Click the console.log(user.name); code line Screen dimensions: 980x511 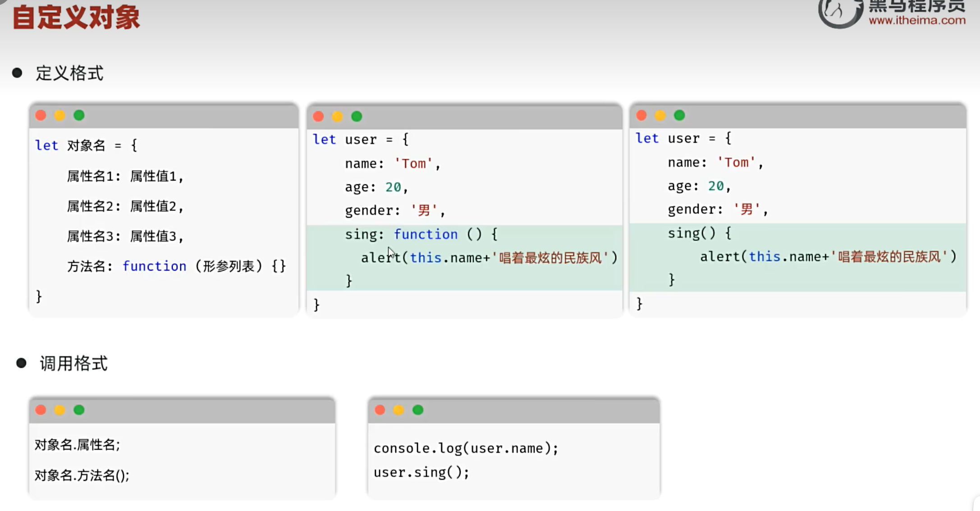466,448
